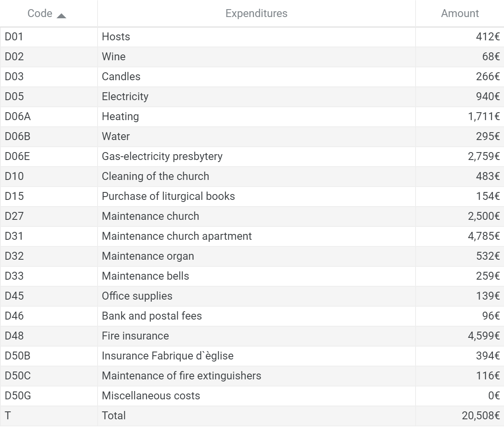Select Maintenance of fire extinguishers cell

point(256,376)
